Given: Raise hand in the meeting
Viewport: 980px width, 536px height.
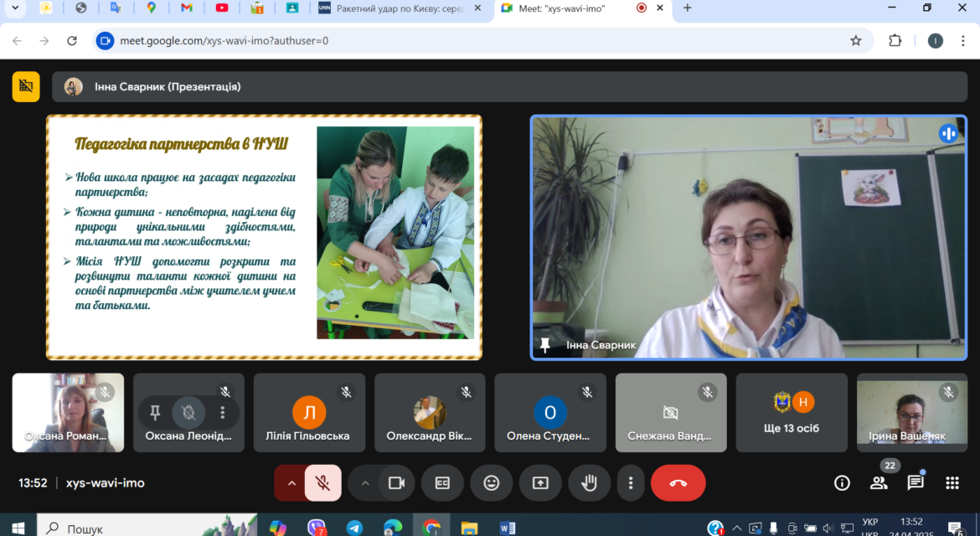Looking at the screenshot, I should click(589, 483).
